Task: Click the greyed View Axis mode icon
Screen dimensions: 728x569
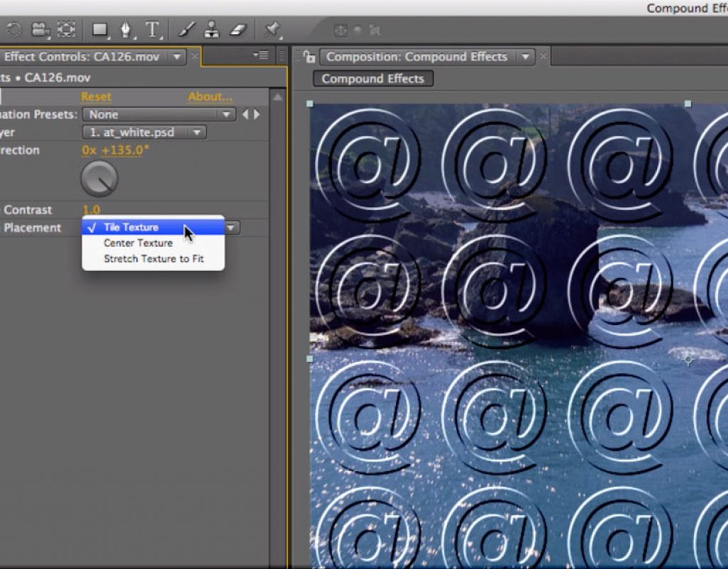Action: pos(374,30)
